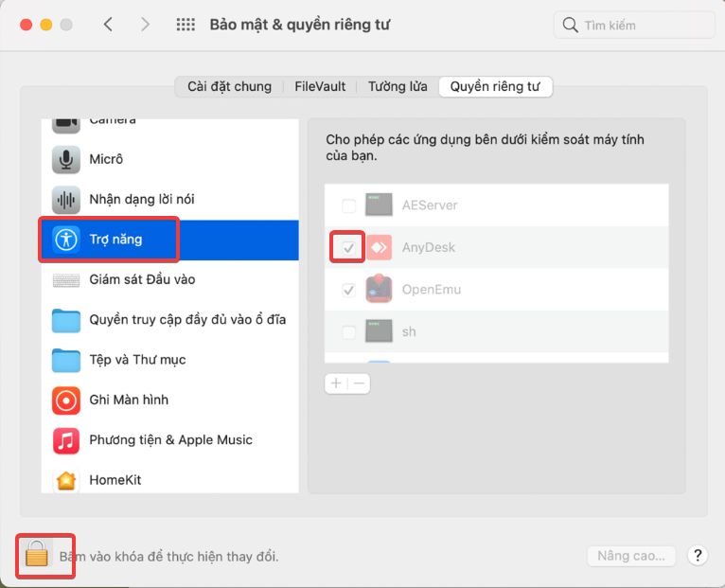The image size is (725, 588).
Task: Click the padlock icon to unlock changes
Action: point(36,554)
